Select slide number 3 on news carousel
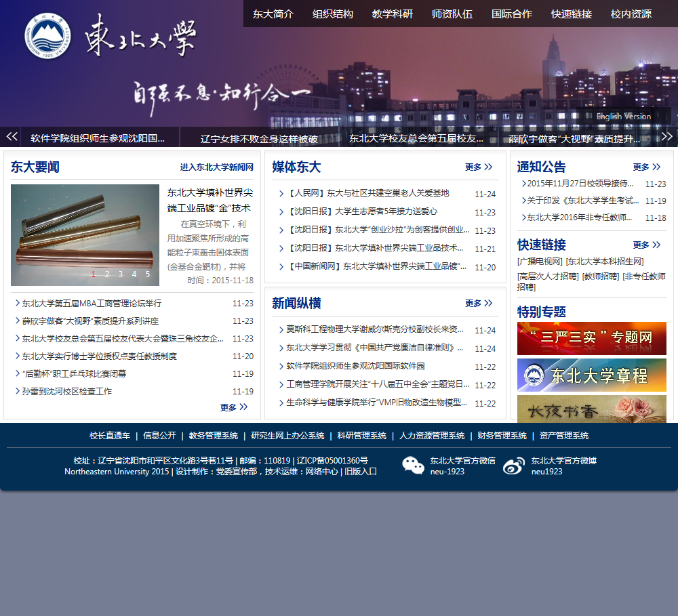 coord(121,274)
